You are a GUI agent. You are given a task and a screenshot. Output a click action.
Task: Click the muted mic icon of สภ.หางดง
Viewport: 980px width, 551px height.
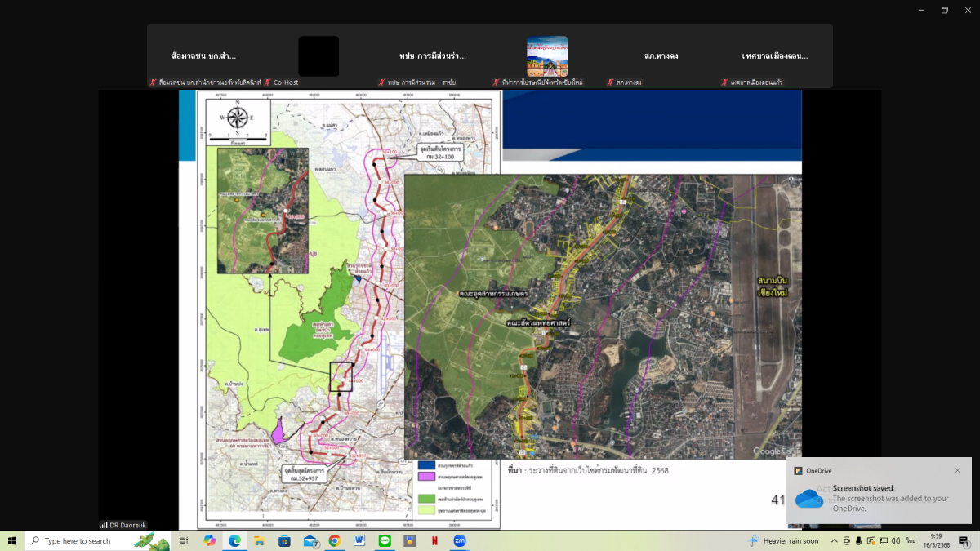pyautogui.click(x=610, y=82)
